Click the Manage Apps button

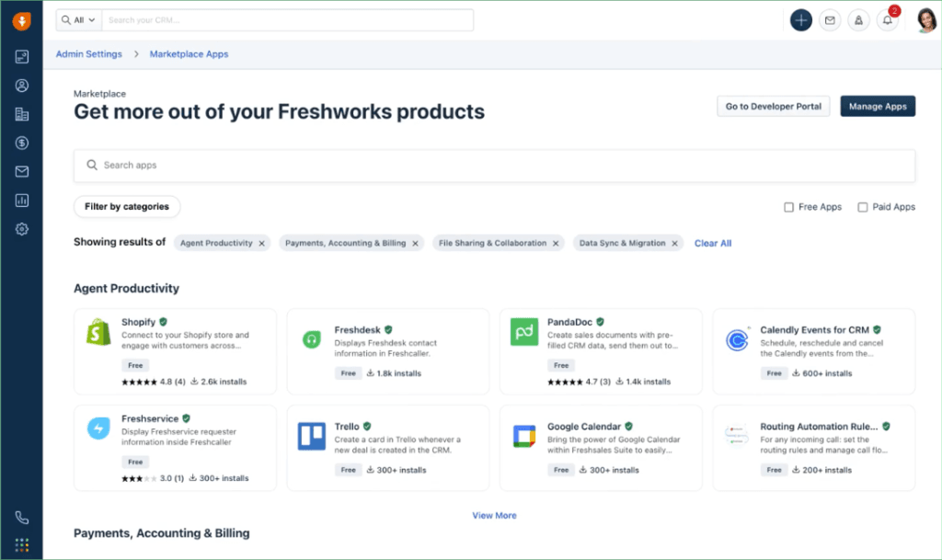click(x=878, y=107)
